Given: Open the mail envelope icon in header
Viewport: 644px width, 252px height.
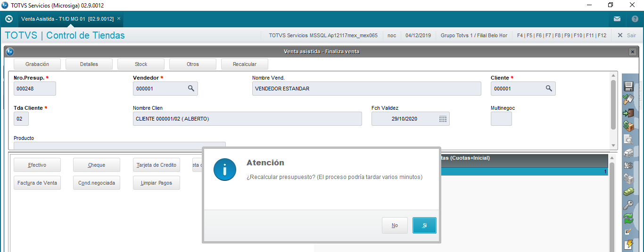Looking at the screenshot, I should pos(617,19).
